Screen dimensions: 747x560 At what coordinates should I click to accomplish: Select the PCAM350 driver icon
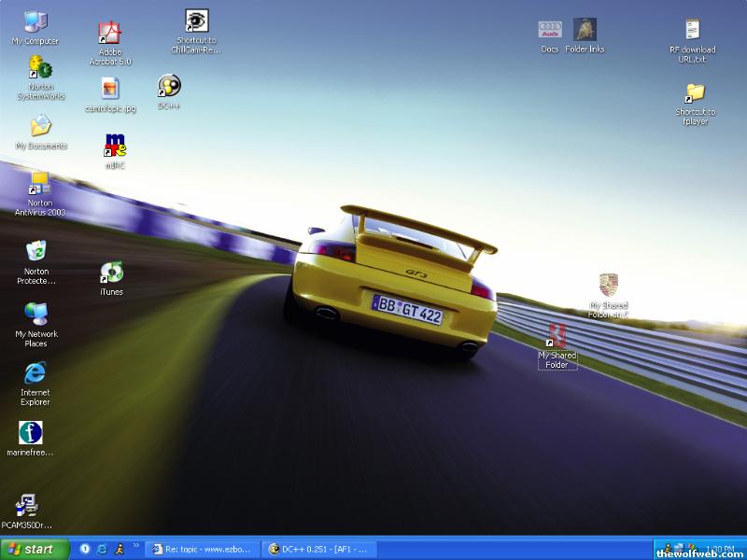[x=27, y=505]
